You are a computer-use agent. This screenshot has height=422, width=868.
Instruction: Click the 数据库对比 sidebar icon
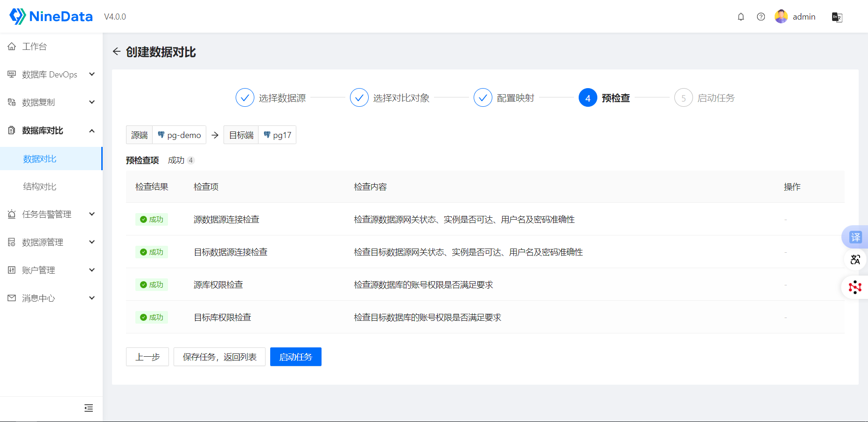click(12, 130)
